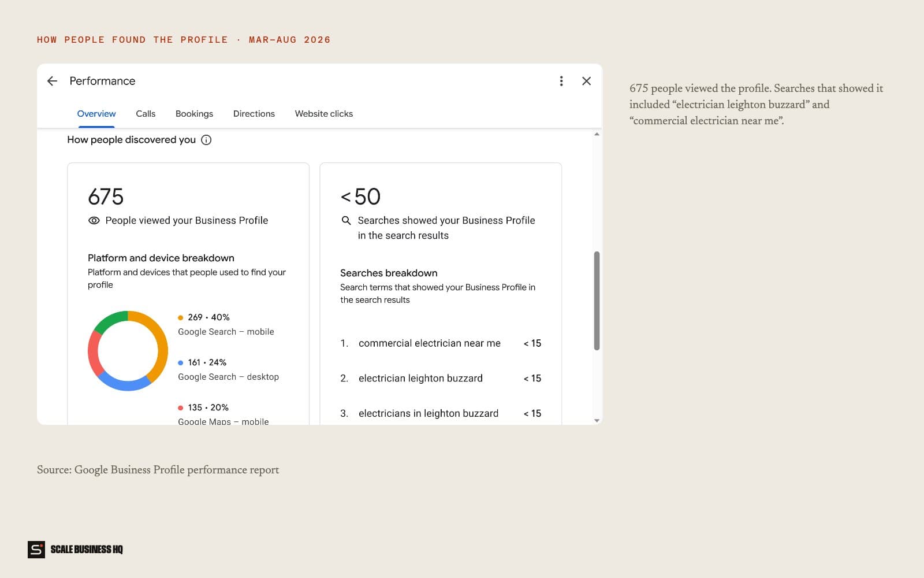Click the platform breakdown donut chart
This screenshot has height=578, width=924.
(x=128, y=351)
